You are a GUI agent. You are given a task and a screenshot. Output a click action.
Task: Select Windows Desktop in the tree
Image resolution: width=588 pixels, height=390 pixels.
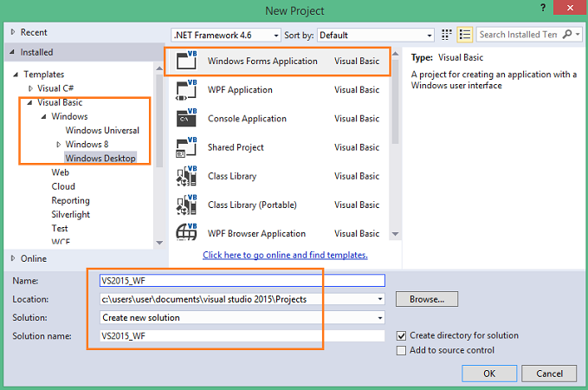100,158
